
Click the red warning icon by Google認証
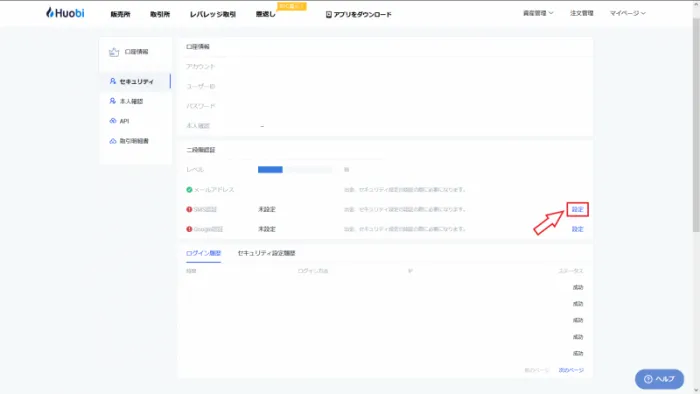[189, 229]
